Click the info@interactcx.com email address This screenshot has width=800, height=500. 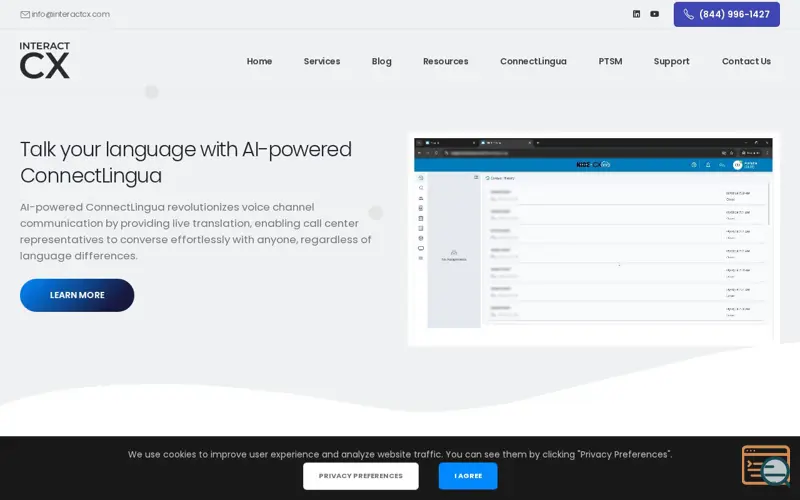pyautogui.click(x=70, y=14)
